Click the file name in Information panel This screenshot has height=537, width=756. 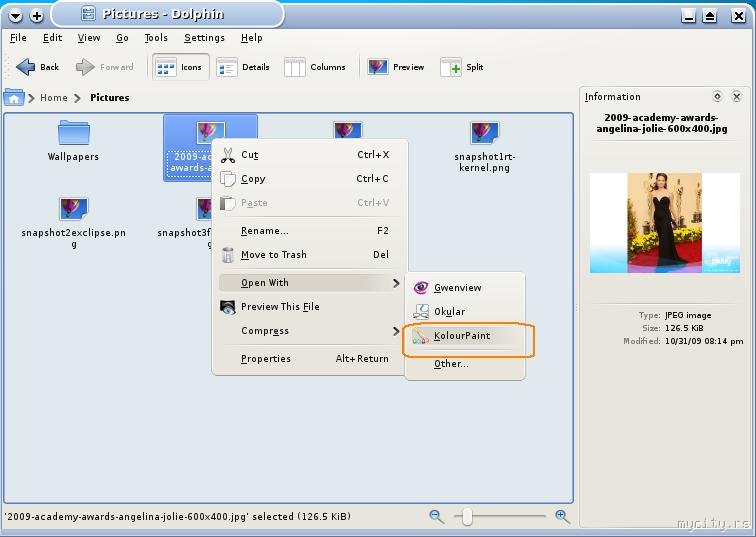coord(662,123)
